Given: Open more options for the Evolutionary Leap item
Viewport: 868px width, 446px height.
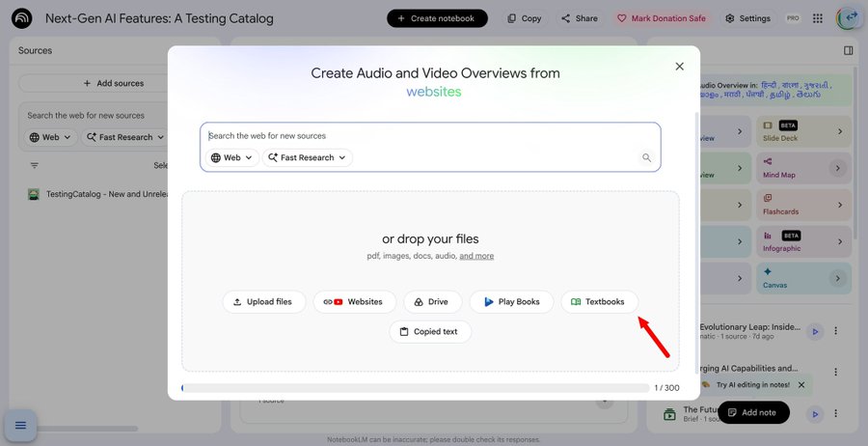Looking at the screenshot, I should [x=836, y=331].
